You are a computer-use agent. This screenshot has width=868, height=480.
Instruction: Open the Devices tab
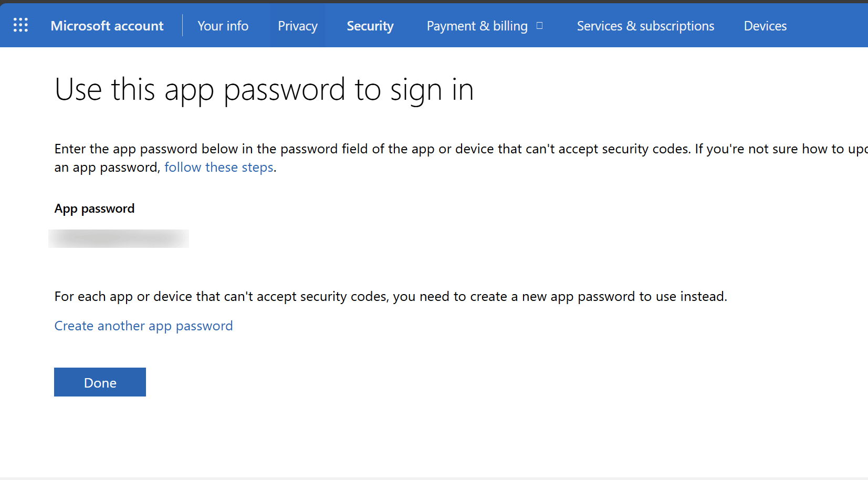pyautogui.click(x=765, y=26)
